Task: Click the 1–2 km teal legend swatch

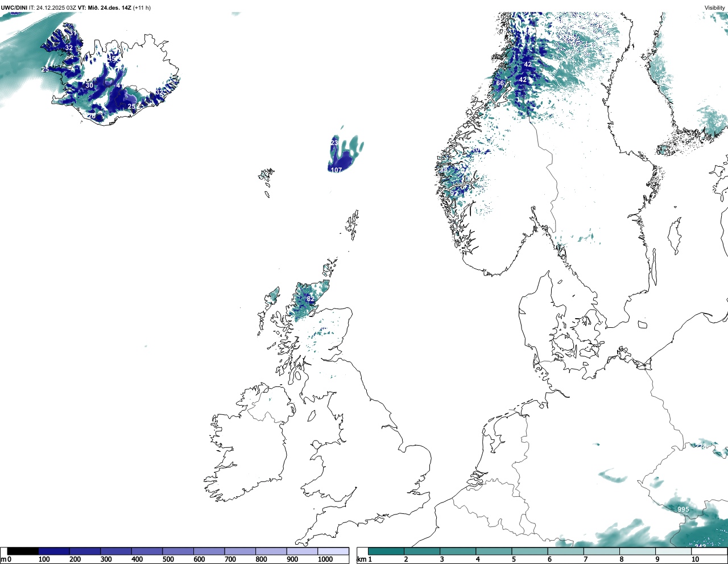Action: [386, 551]
